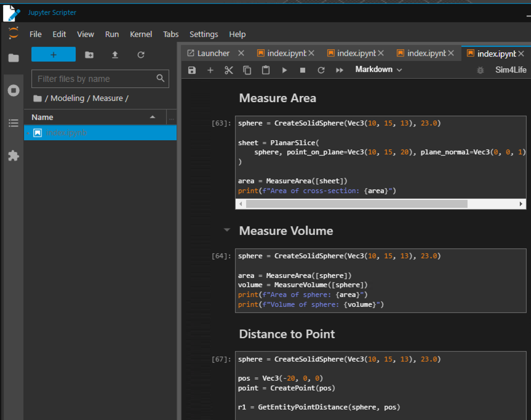
Task: Click inside code cell 63
Action: coord(381,157)
